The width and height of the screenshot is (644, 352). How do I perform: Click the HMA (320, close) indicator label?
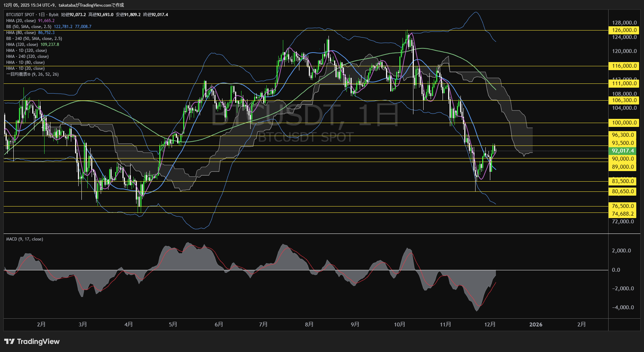point(22,45)
